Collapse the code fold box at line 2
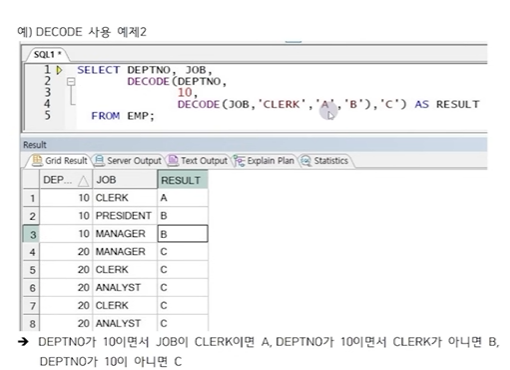This screenshot has width=510, height=370. click(71, 82)
